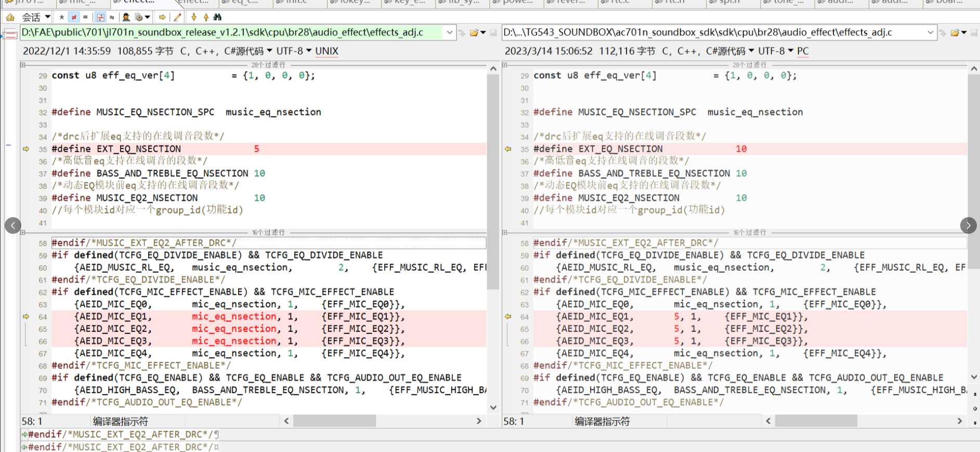This screenshot has width=980, height=452.
Task: Switch to the init.c tab
Action: [x=299, y=2]
